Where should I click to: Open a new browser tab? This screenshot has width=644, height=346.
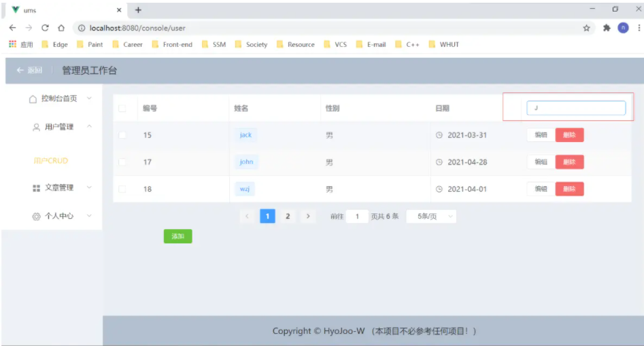(x=139, y=10)
